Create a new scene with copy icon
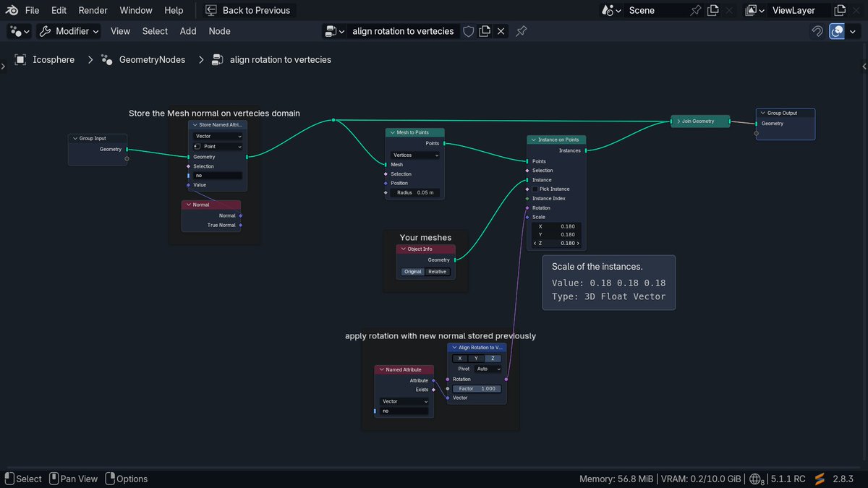This screenshot has width=868, height=488. [713, 10]
